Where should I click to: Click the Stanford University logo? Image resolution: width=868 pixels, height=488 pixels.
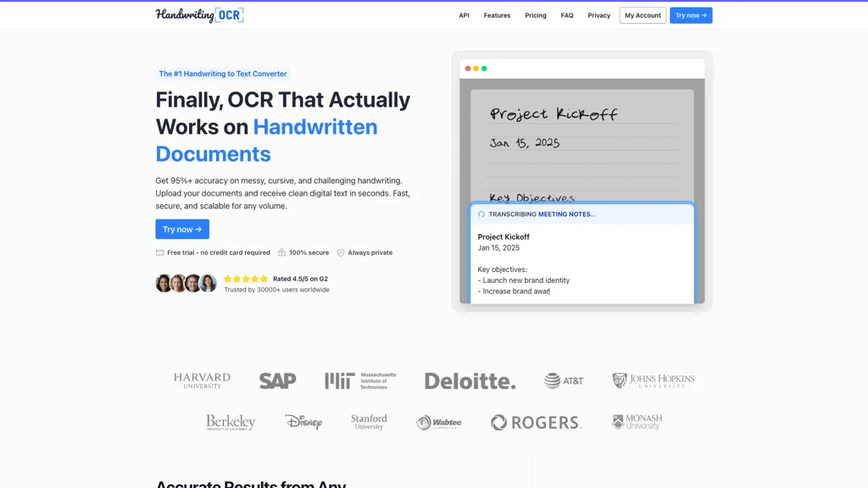point(369,422)
